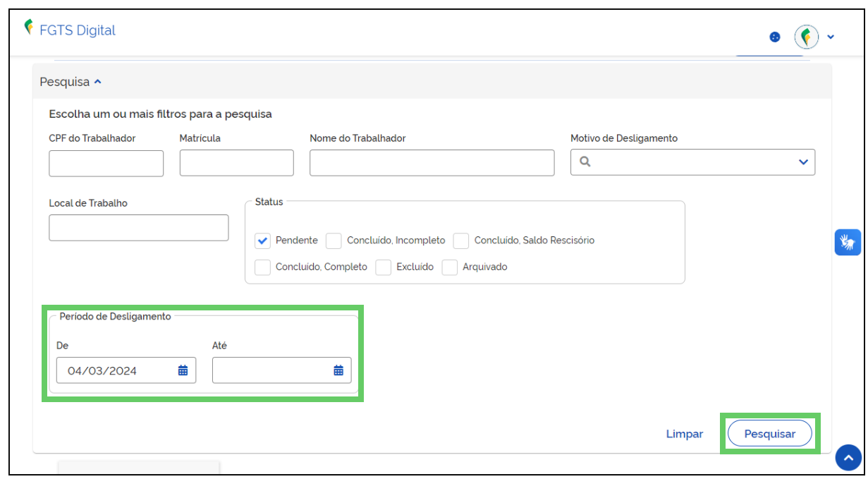Open the De date calendar icon
Image resolution: width=868 pixels, height=479 pixels.
tap(183, 370)
